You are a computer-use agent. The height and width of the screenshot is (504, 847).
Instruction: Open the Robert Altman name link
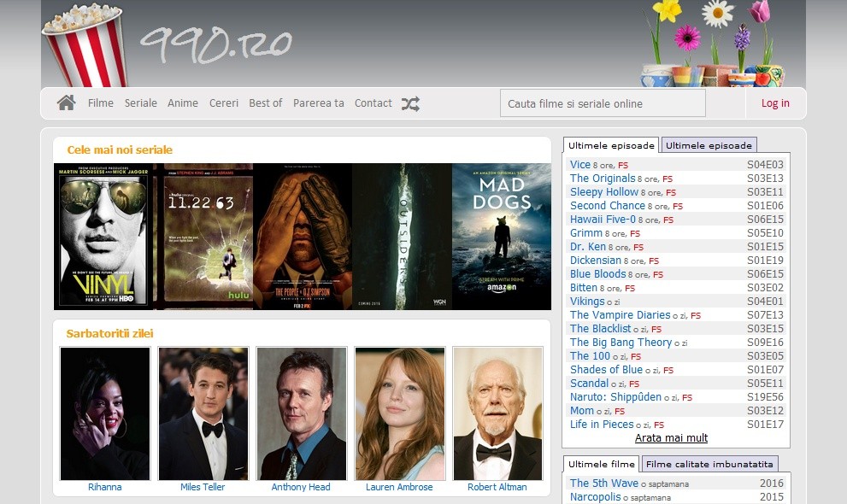[x=497, y=487]
